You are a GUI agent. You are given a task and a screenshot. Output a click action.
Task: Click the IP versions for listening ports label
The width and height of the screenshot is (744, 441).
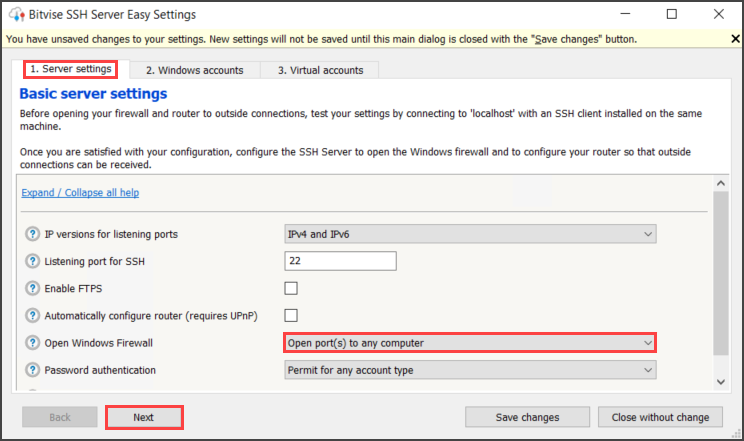coord(111,234)
